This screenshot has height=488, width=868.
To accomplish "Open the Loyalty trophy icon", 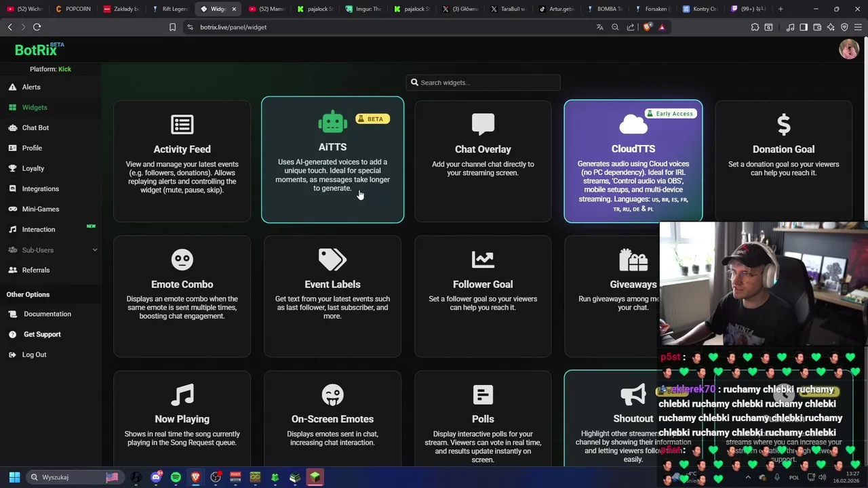I will point(13,168).
